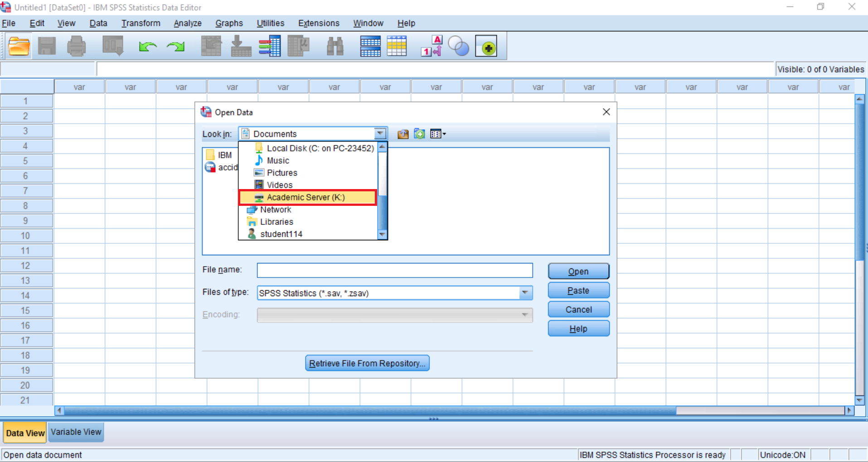
Task: Expand the Look in dropdown arrow
Action: [x=380, y=134]
